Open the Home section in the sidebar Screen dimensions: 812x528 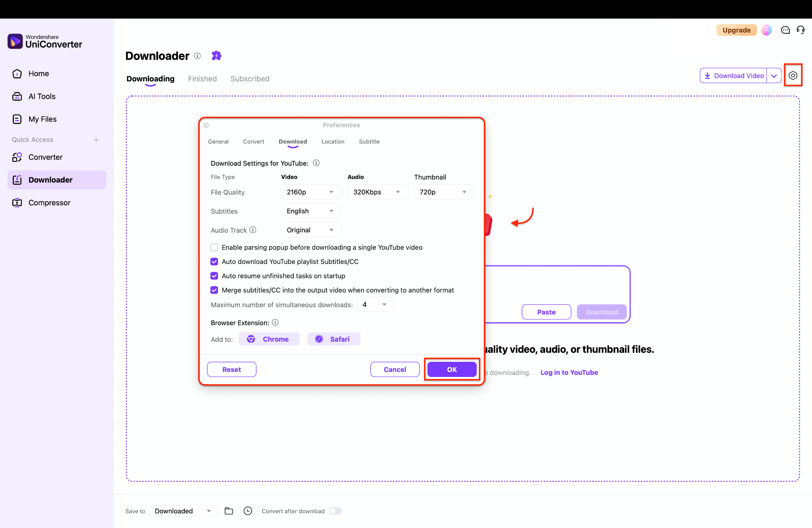38,73
